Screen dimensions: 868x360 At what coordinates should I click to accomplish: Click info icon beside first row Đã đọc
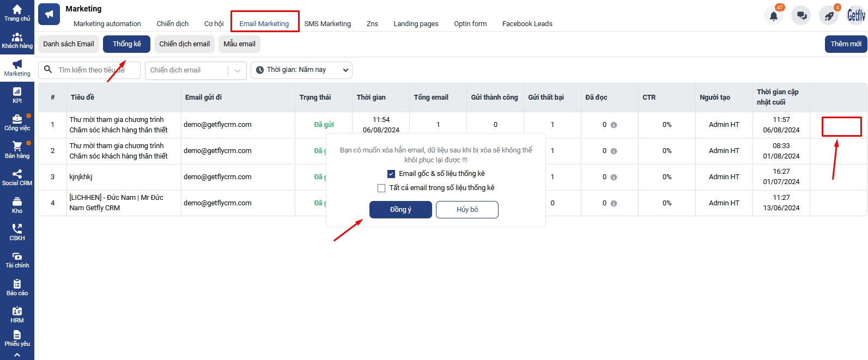[x=614, y=125]
